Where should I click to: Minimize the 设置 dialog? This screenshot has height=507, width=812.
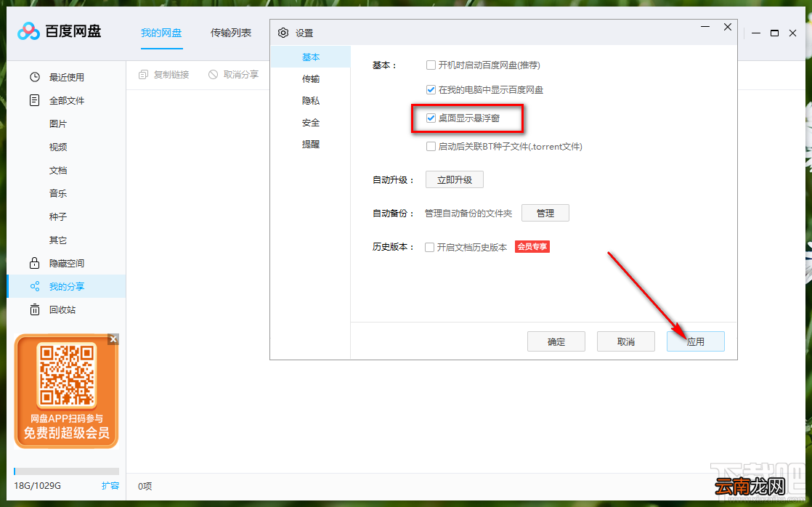coord(705,27)
